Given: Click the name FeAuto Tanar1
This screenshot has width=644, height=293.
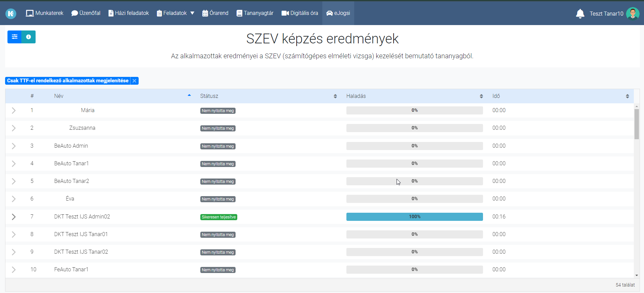Looking at the screenshot, I should pyautogui.click(x=71, y=269).
